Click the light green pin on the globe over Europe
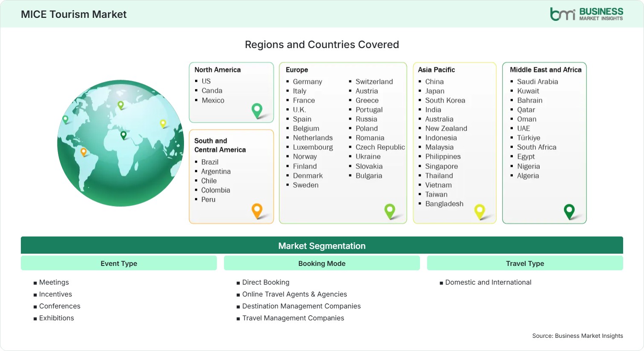644x351 pixels. click(121, 105)
